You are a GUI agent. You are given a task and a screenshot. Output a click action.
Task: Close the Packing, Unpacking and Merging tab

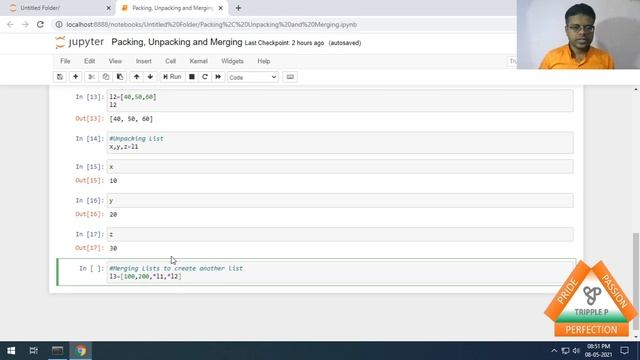220,8
